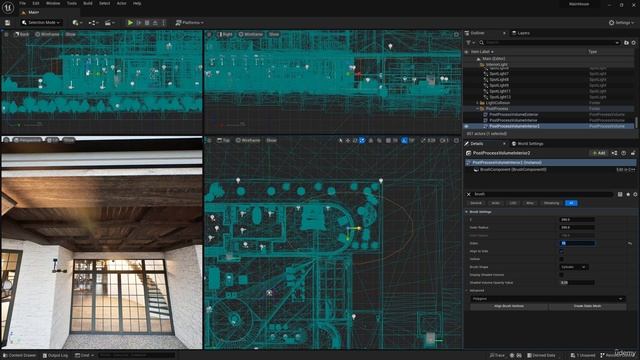Open the Actor menu

click(x=122, y=3)
